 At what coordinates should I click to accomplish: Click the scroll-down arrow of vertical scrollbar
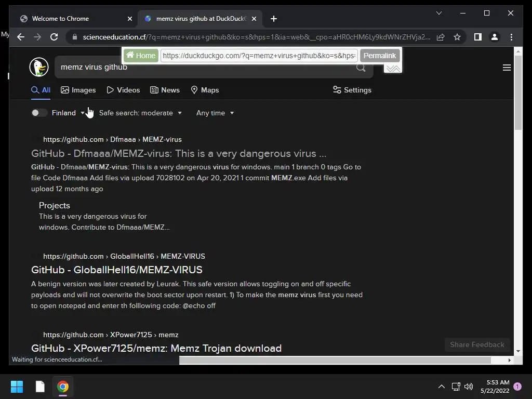click(x=518, y=351)
